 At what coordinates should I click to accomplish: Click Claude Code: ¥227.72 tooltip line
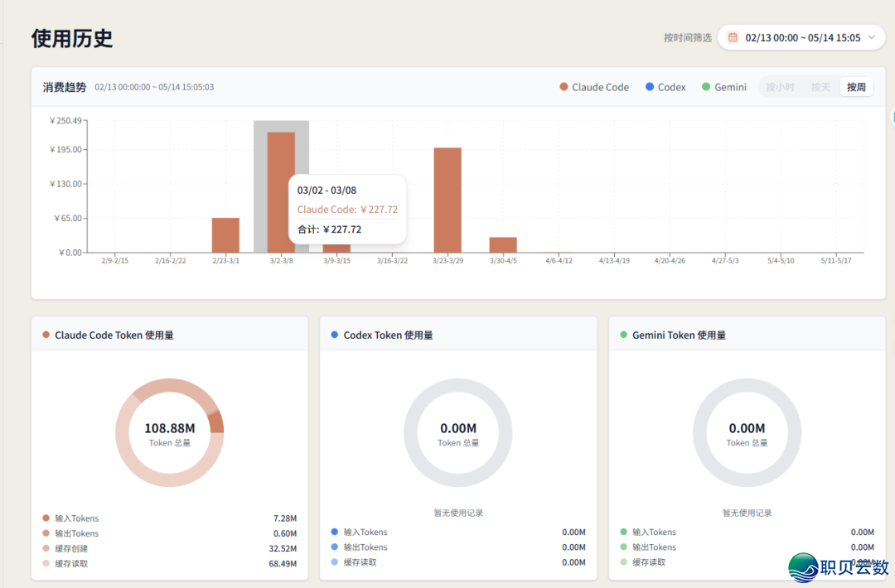347,210
